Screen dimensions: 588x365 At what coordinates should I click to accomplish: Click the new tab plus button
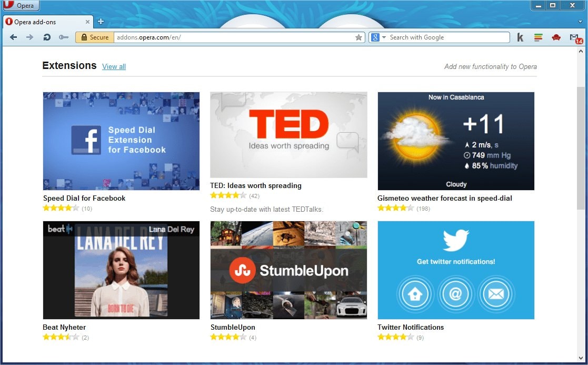(x=101, y=22)
